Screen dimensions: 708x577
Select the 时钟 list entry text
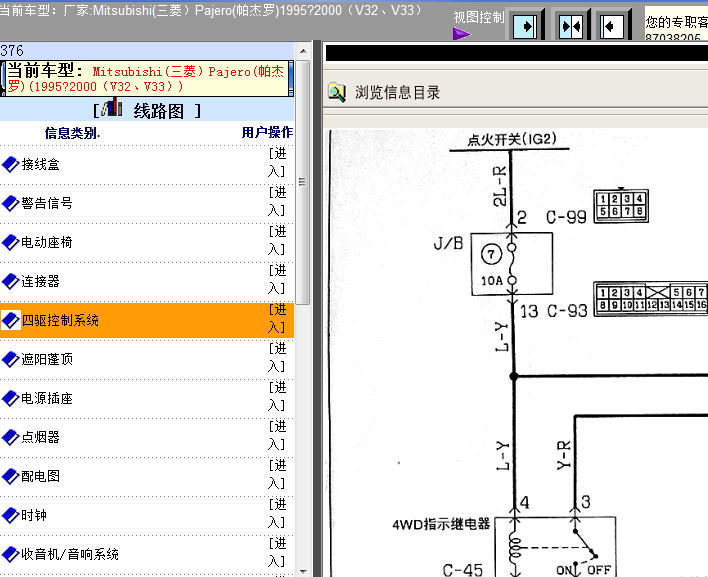(x=34, y=515)
